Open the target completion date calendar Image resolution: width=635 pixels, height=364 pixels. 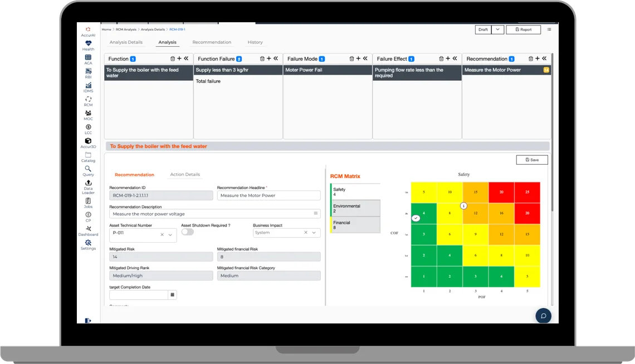click(172, 295)
